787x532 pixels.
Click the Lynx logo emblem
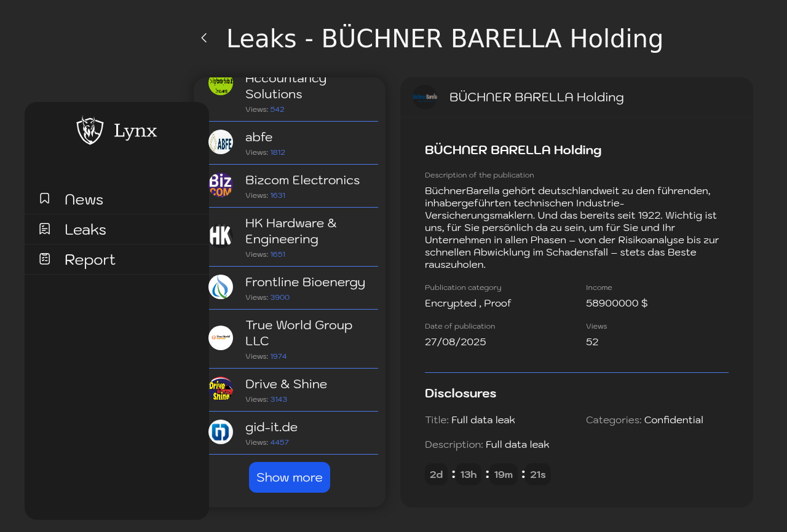pyautogui.click(x=90, y=130)
